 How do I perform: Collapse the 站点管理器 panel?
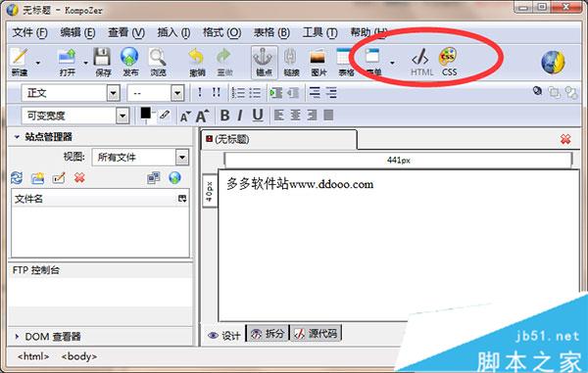point(17,137)
